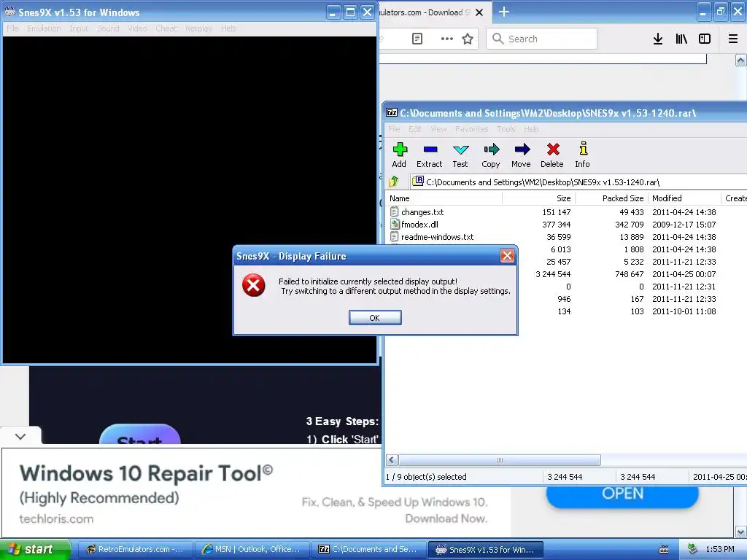Click the 1:53 PM system clock
The width and height of the screenshot is (747, 560).
tap(720, 549)
